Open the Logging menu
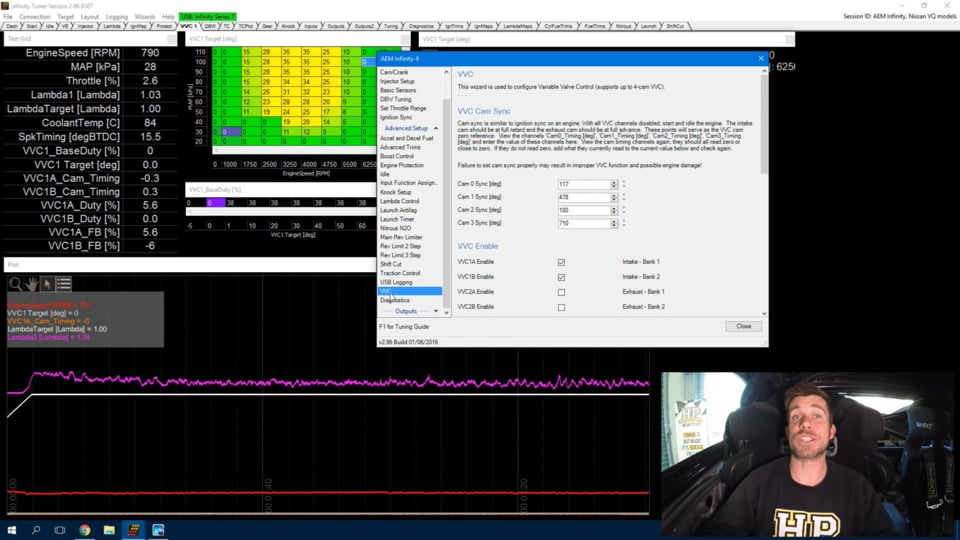The width and height of the screenshot is (960, 540). click(x=116, y=17)
